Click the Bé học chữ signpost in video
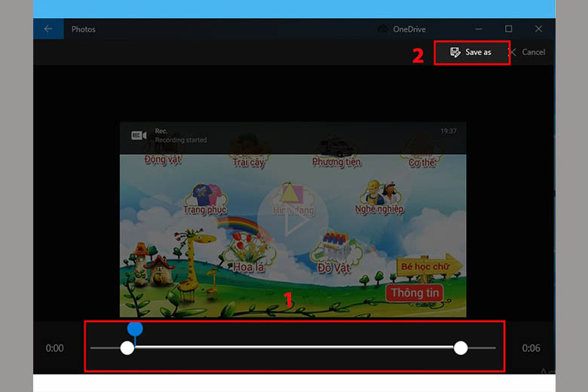 pyautogui.click(x=429, y=266)
